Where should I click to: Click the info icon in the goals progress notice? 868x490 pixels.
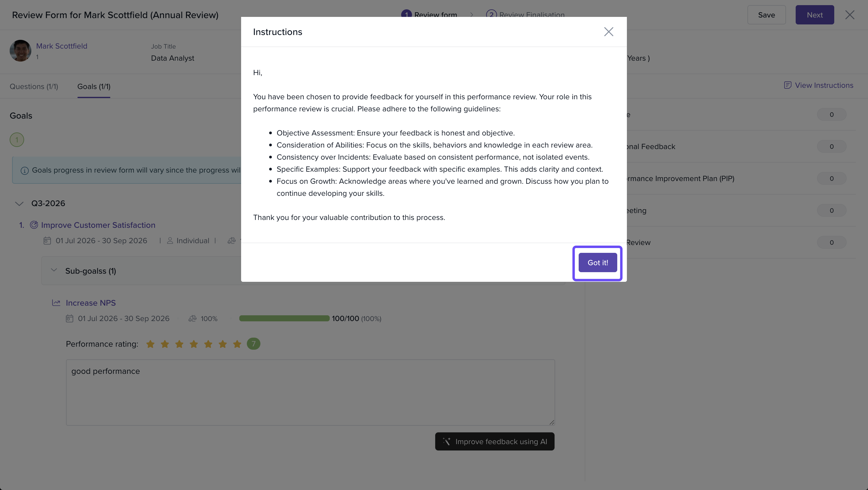point(25,171)
